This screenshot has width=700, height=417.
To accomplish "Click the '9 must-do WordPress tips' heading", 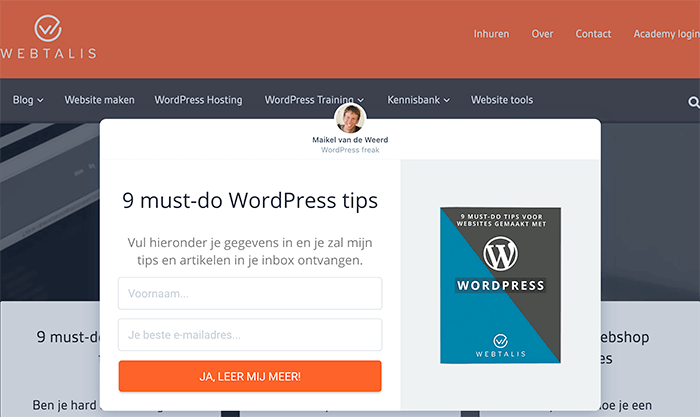I will 250,200.
